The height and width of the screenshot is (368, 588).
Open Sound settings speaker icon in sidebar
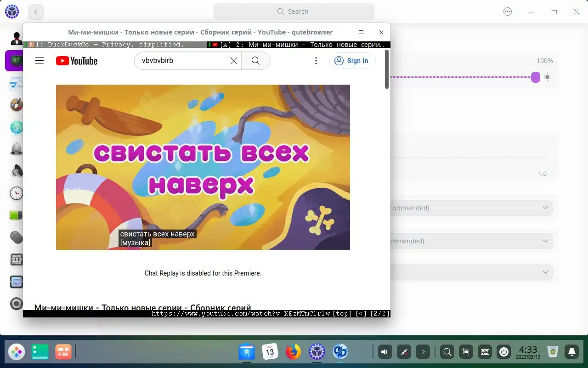17,171
